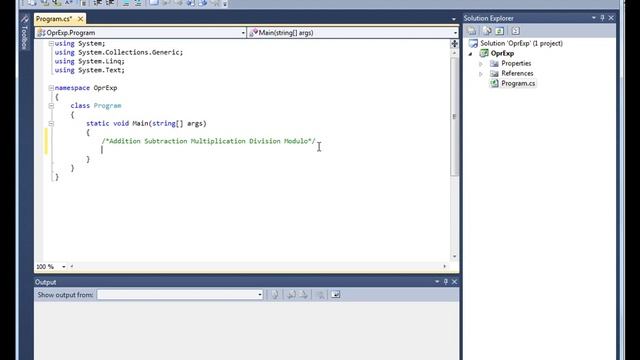The image size is (640, 360).
Task: Click the editor vertical scrollbar thumb
Action: tap(454, 116)
